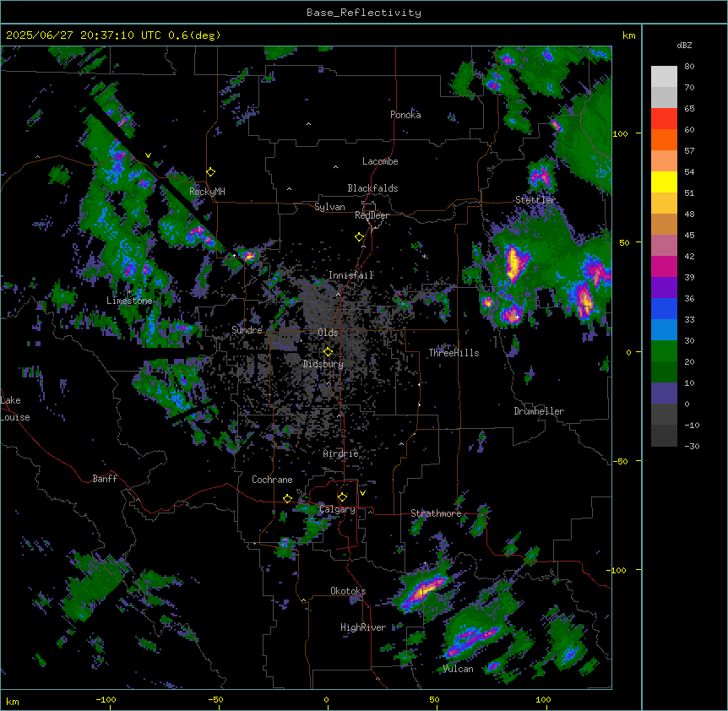Select the blue 33-36 dBZ legend swatch
The width and height of the screenshot is (728, 711).
664,308
